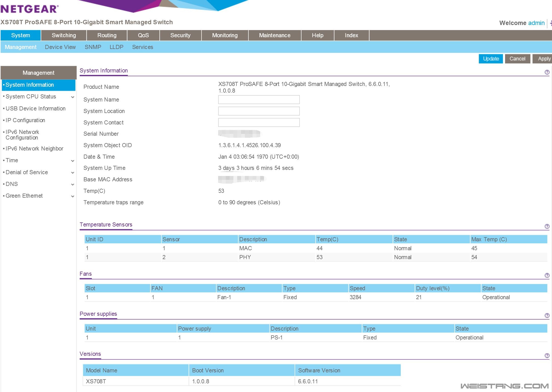
Task: Open the System main tab
Action: 21,35
